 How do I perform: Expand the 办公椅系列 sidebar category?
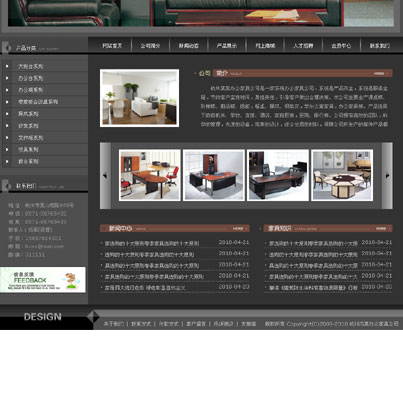click(x=44, y=90)
